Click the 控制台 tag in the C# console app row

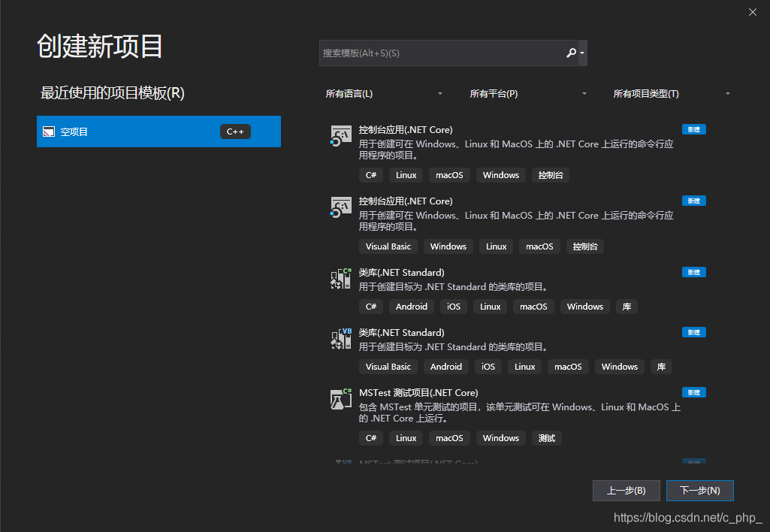pos(551,175)
